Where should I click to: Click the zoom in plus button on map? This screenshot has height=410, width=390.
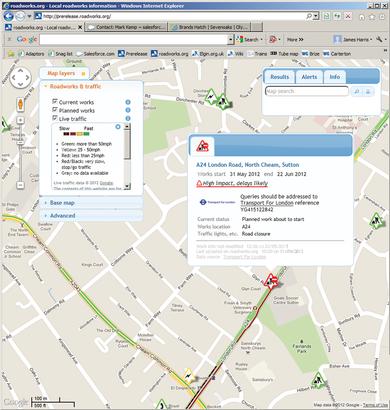[20, 120]
